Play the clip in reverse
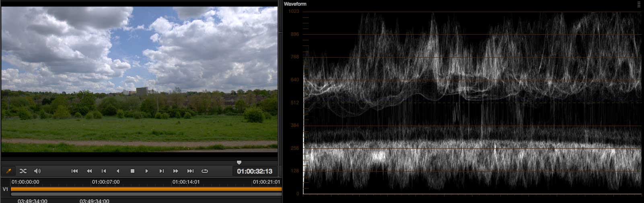This screenshot has height=203, width=644. pyautogui.click(x=118, y=171)
